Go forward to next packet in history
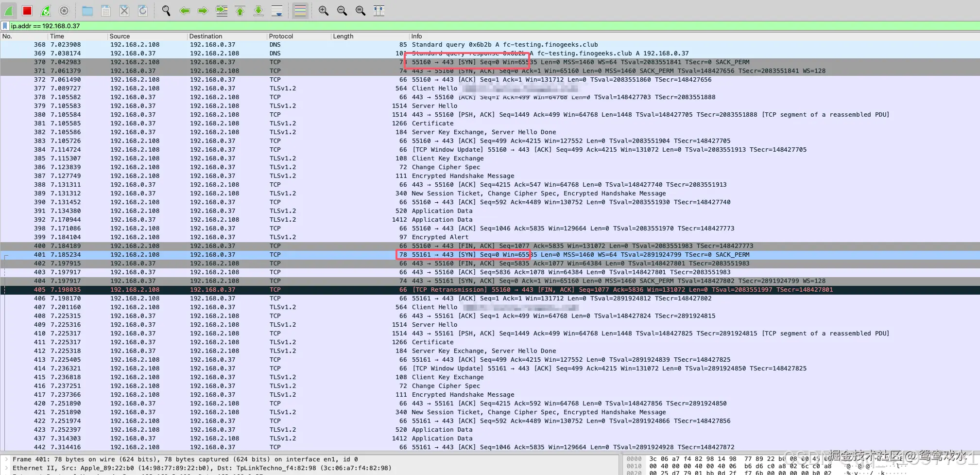Viewport: 980px width, 475px height. (203, 10)
